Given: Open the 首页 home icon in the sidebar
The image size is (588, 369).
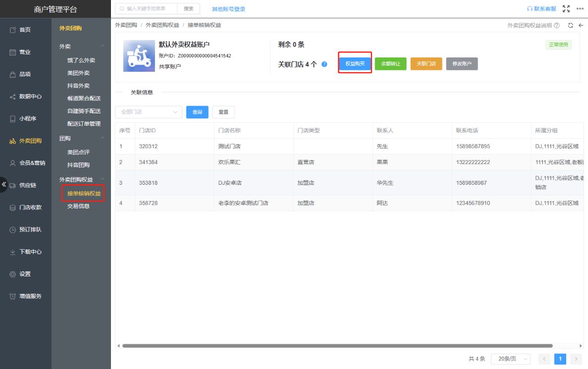Looking at the screenshot, I should [12, 30].
